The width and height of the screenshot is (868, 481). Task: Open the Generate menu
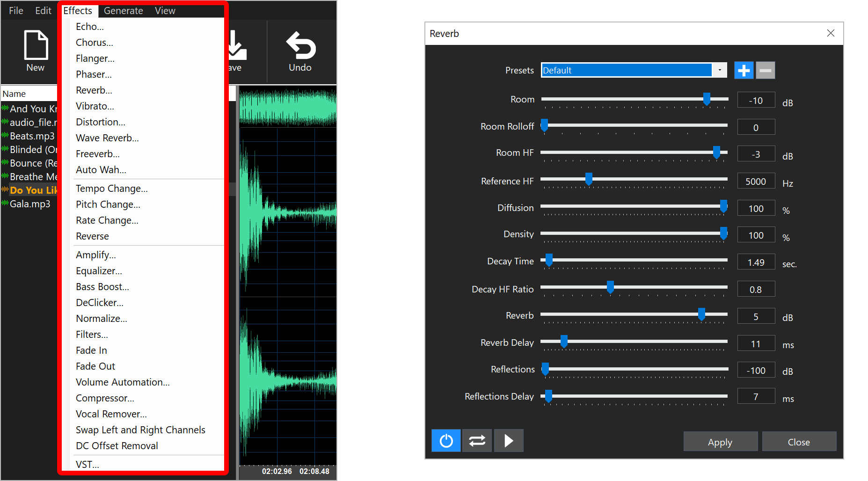click(x=124, y=10)
